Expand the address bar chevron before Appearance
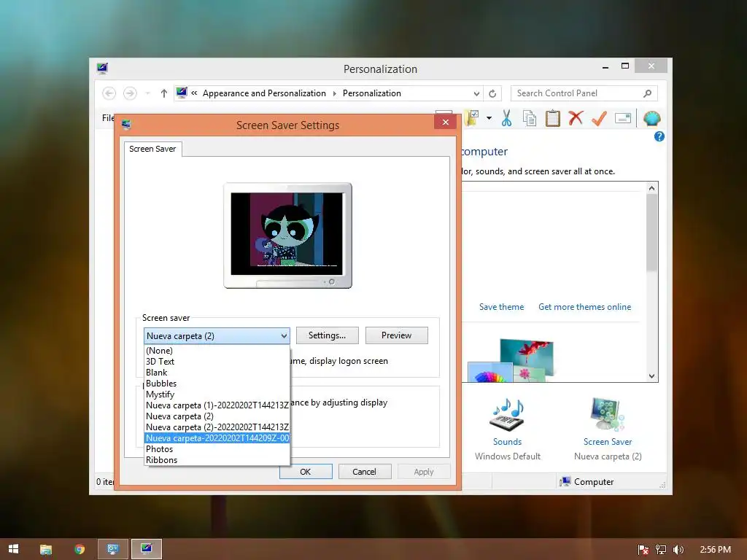 click(x=194, y=93)
